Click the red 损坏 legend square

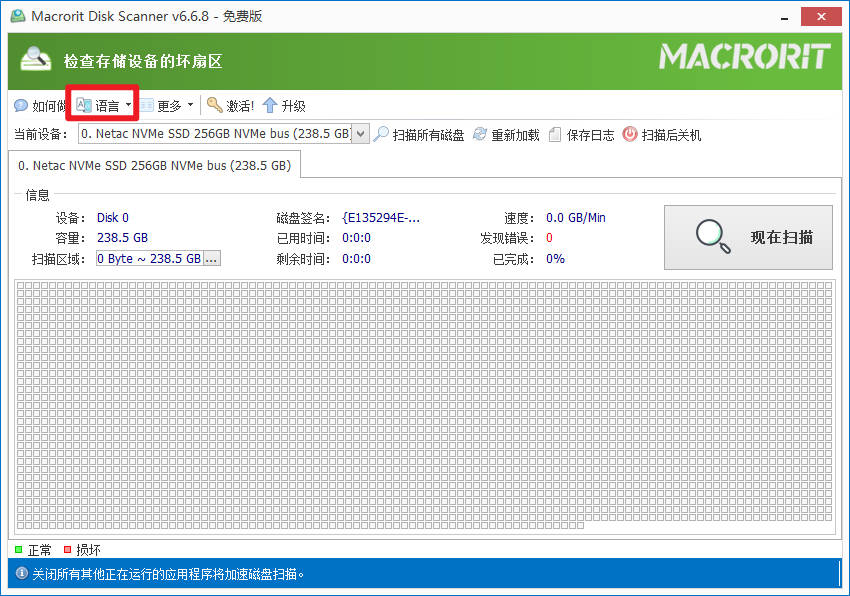point(67,550)
